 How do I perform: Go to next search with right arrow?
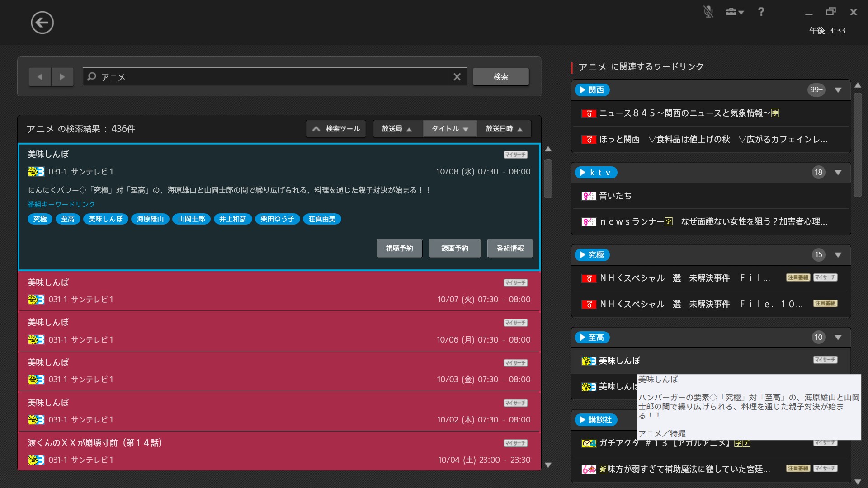[x=62, y=77]
